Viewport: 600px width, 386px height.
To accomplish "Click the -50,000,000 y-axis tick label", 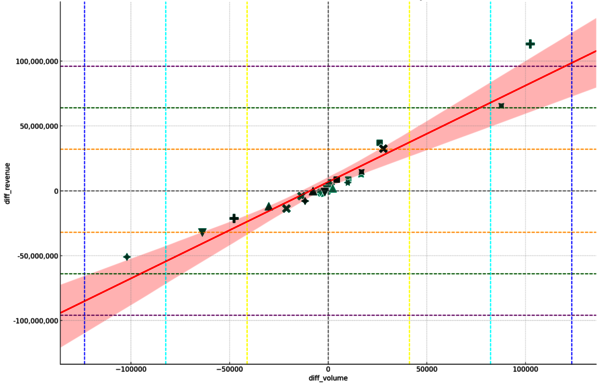I will (x=38, y=256).
